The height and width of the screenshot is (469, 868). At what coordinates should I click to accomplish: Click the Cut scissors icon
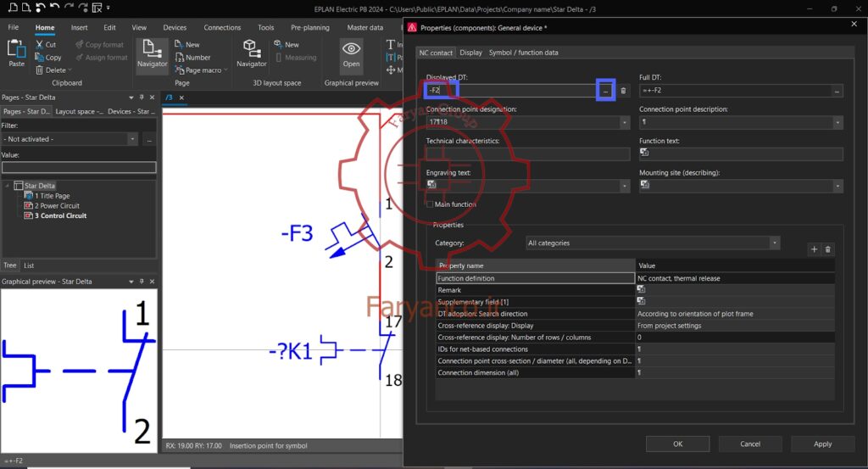39,44
